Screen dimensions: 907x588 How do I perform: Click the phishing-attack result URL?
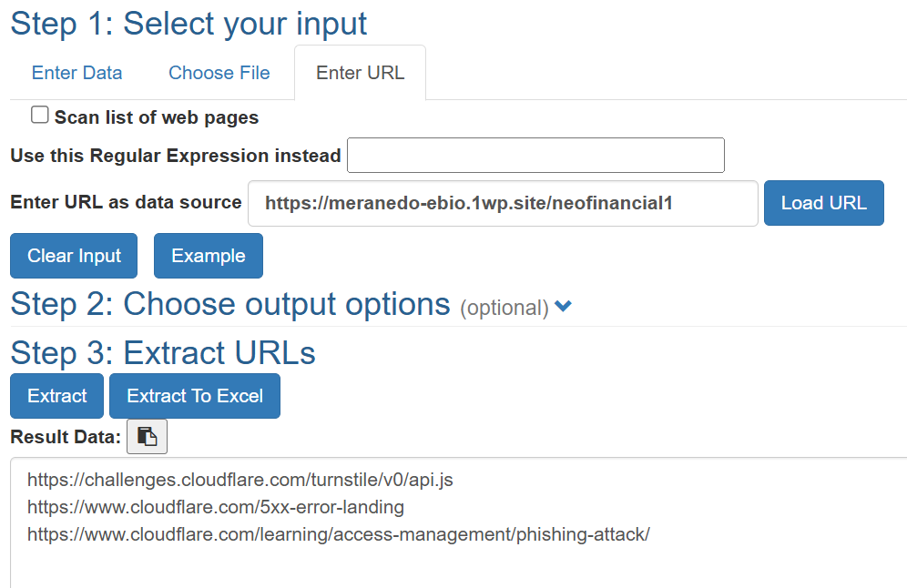(x=339, y=534)
